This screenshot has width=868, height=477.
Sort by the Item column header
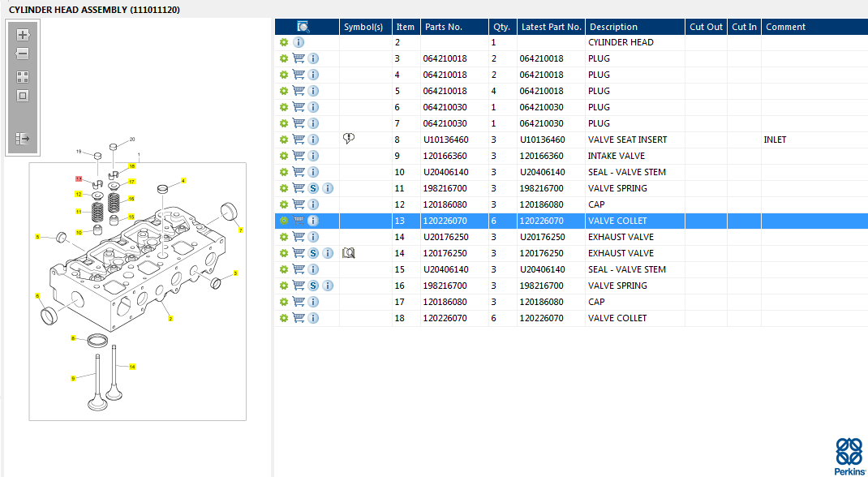coord(406,27)
